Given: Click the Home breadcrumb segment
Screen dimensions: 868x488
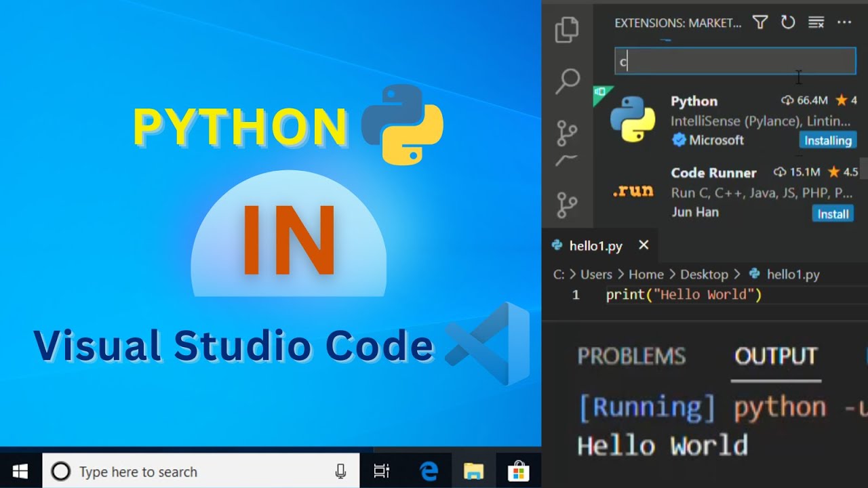Looking at the screenshot, I should point(646,274).
